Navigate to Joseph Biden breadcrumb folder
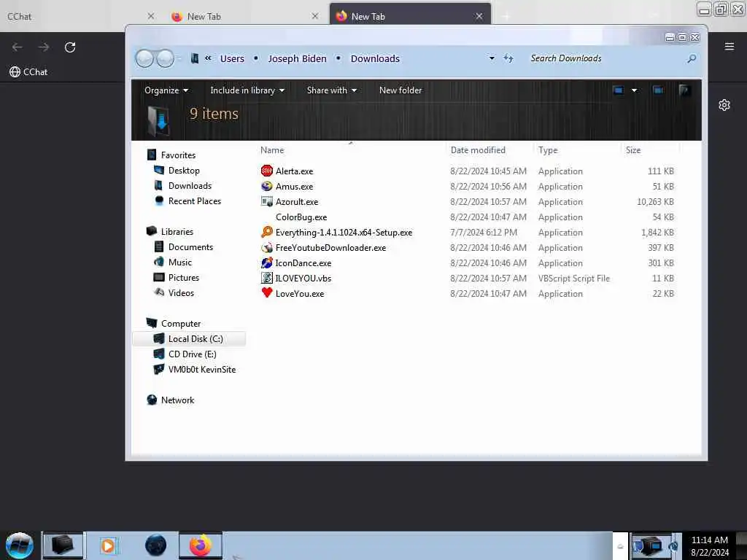The image size is (747, 560). click(x=298, y=58)
